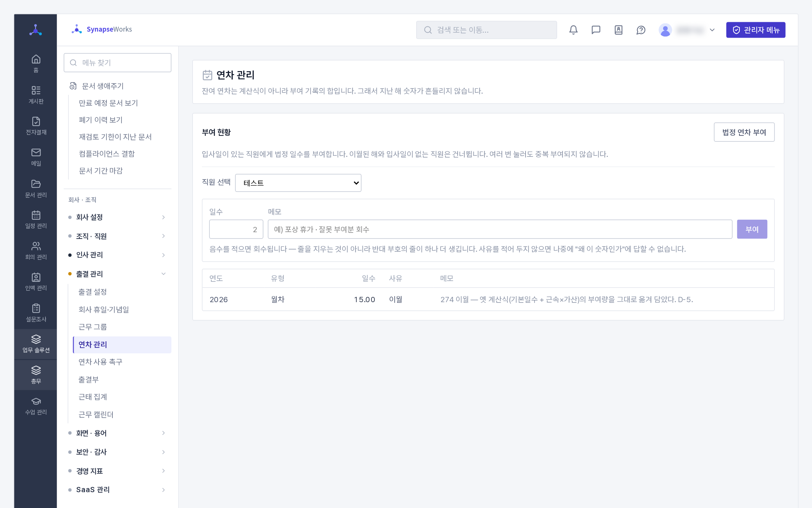Focus the 일수 number field
This screenshot has width=812, height=508.
(x=236, y=229)
